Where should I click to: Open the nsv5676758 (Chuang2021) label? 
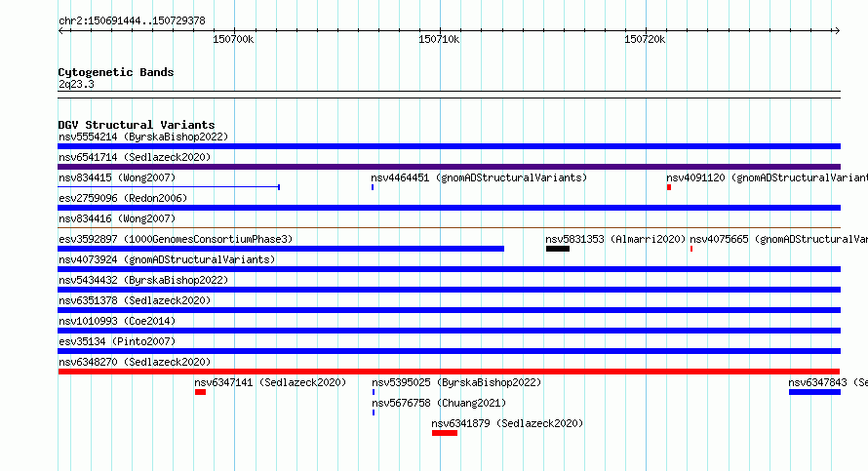439,403
